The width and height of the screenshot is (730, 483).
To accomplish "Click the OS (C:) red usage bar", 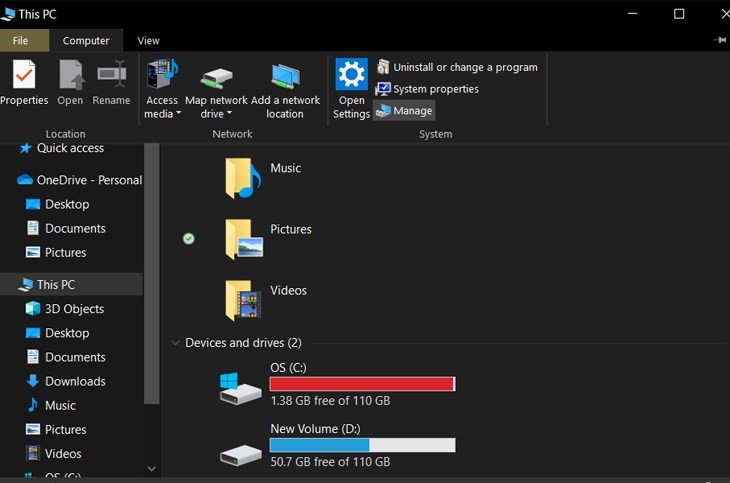I will (x=362, y=384).
